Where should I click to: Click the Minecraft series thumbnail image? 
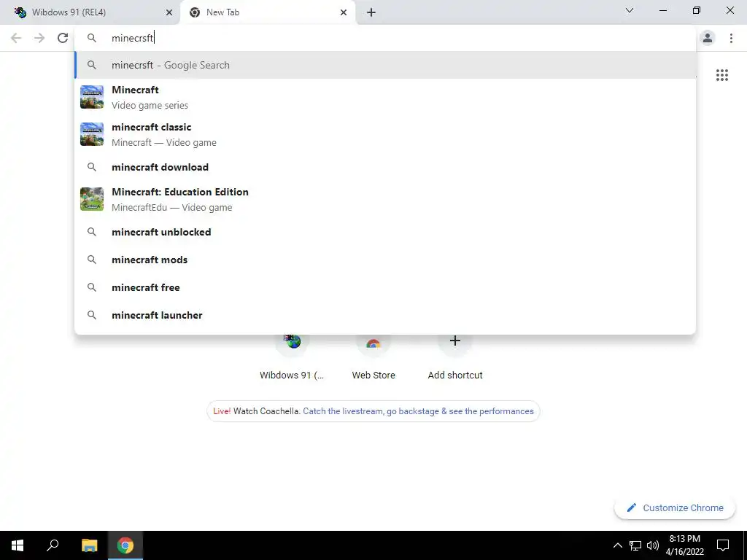click(92, 97)
